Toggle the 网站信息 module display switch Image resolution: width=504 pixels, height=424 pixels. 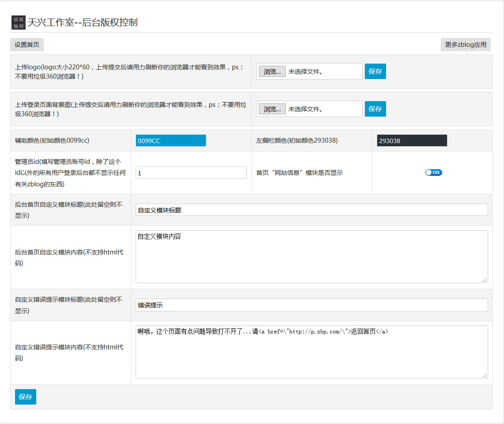click(433, 173)
